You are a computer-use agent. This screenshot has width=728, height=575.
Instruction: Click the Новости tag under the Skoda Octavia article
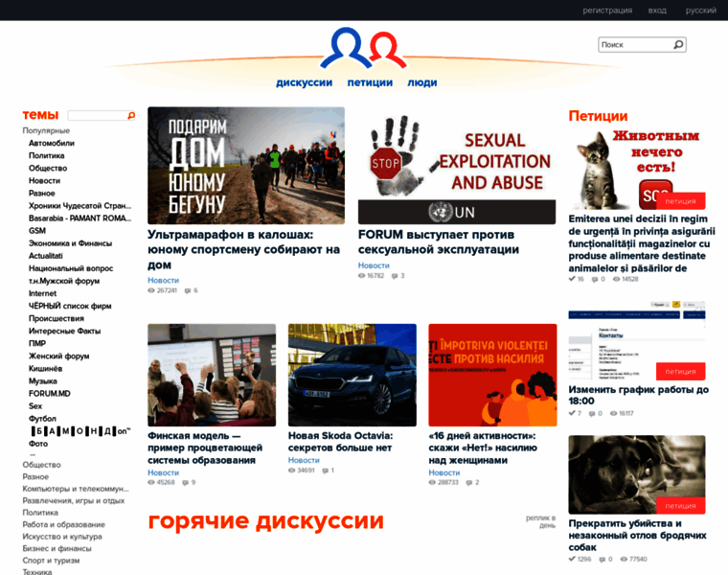pyautogui.click(x=304, y=460)
